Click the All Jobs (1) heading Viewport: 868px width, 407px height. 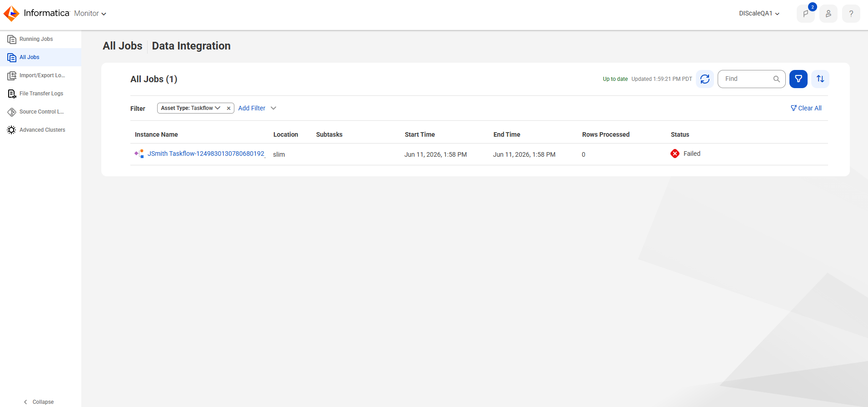click(154, 79)
